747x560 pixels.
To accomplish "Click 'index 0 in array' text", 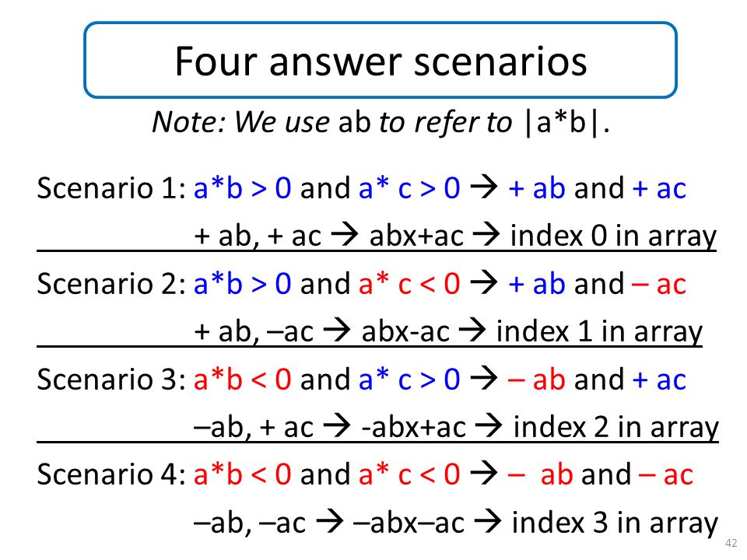I will pos(613,236).
